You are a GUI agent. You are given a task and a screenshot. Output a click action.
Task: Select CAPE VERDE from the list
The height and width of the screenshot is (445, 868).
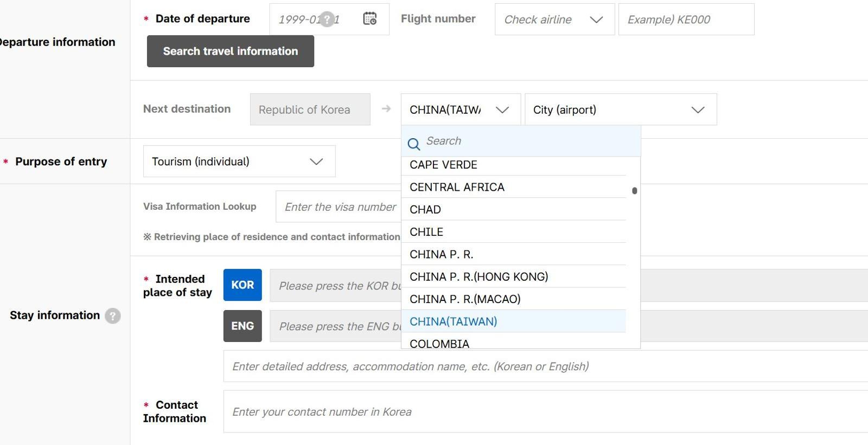coord(443,165)
